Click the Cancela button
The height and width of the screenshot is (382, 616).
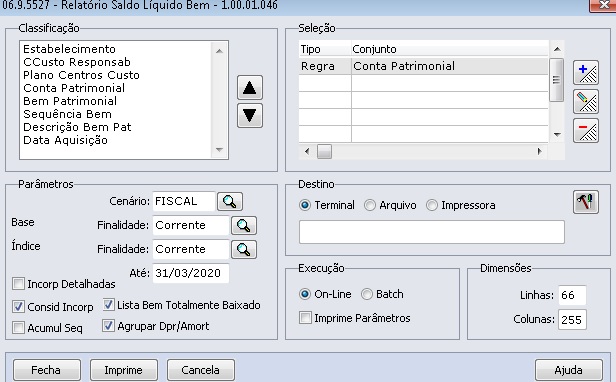point(200,370)
